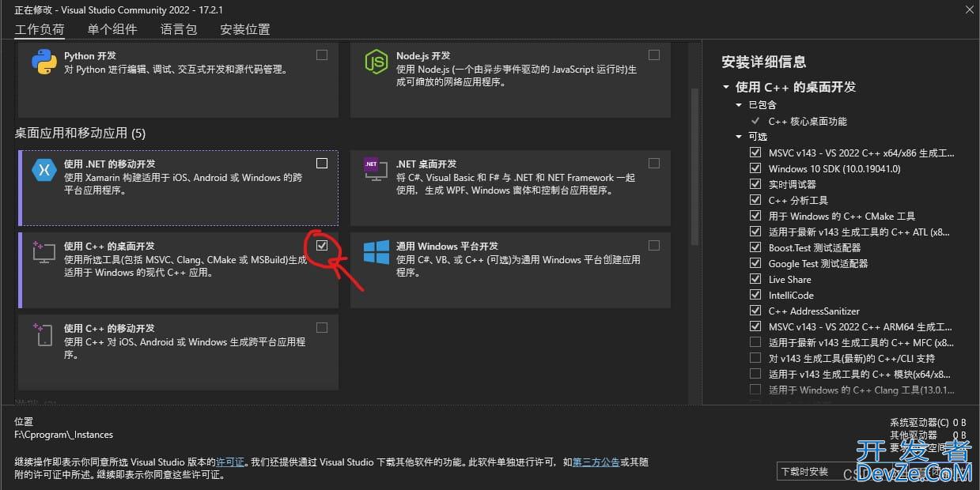This screenshot has width=980, height=490.
Task: Select the Python 开发 workload card title
Action: [x=90, y=56]
